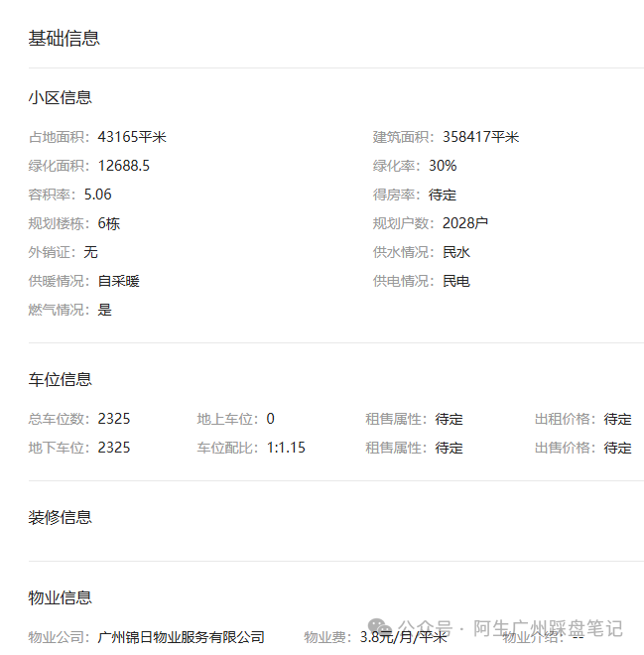Click the 规划楼栋 value 6栋
The image size is (644, 655).
[x=109, y=223]
